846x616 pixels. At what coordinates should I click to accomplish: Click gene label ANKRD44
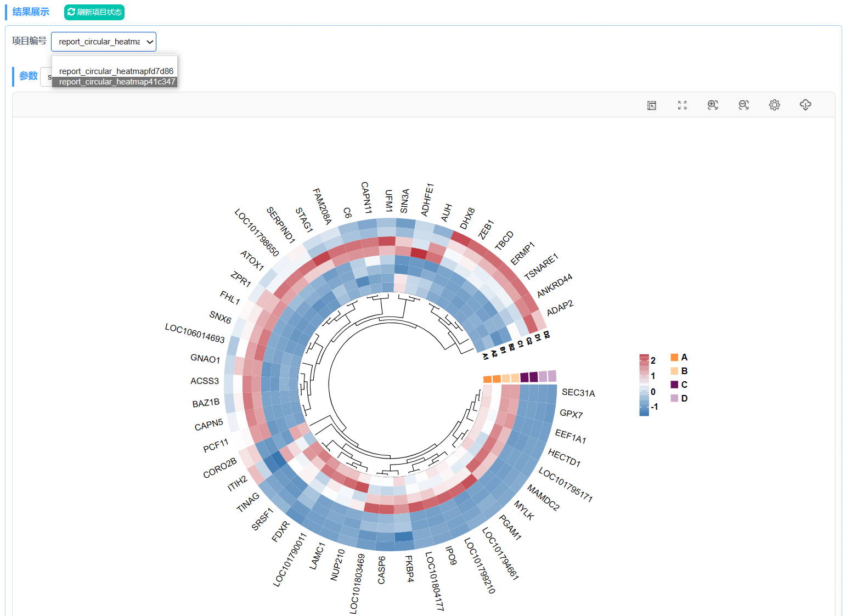click(x=555, y=285)
